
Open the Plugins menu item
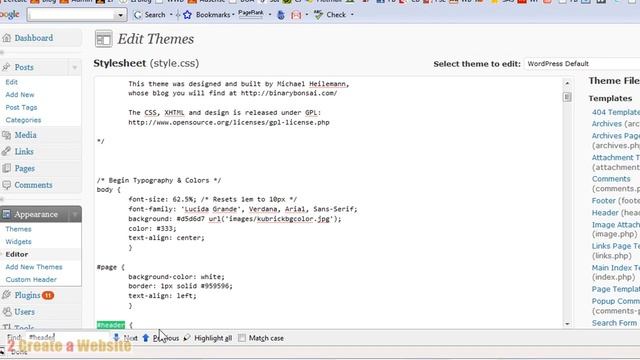[x=27, y=295]
